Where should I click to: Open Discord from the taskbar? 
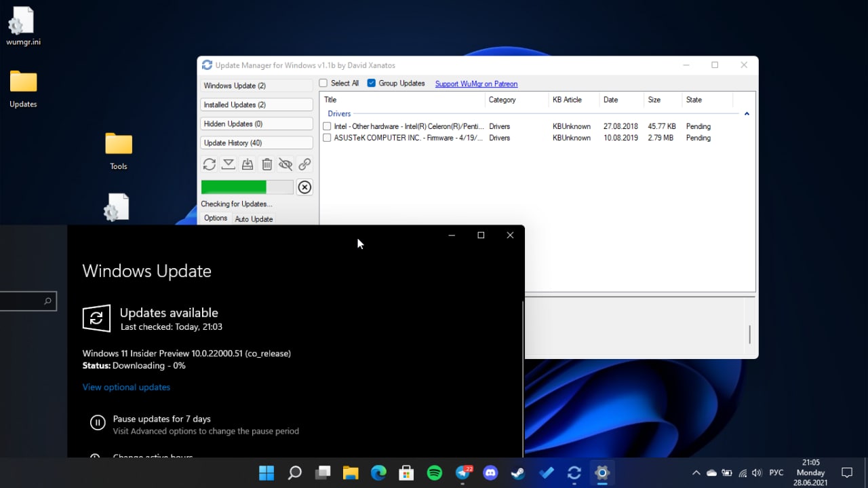point(490,473)
